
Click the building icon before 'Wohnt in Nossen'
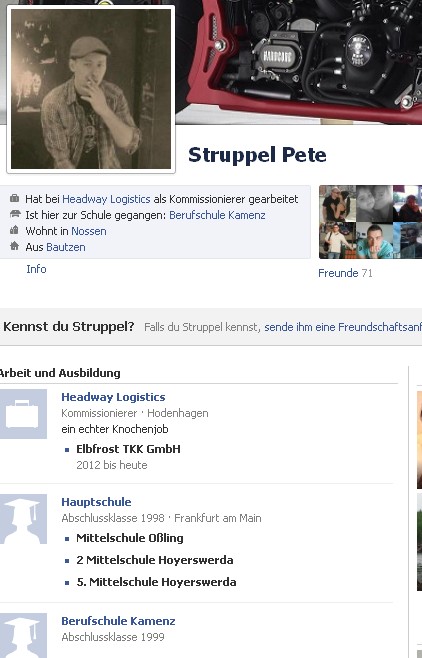click(15, 230)
